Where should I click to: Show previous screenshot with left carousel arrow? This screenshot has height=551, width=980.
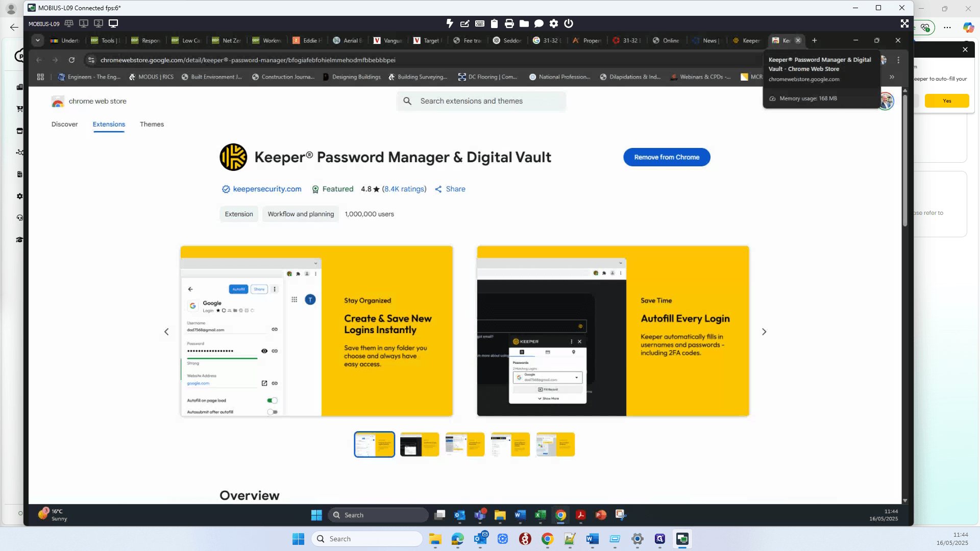coord(166,332)
